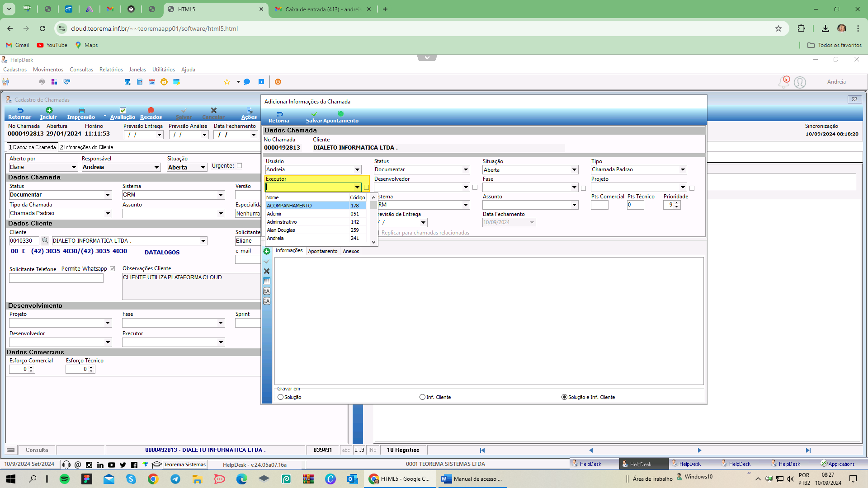Click the notification bell with badge 5

[x=783, y=82]
